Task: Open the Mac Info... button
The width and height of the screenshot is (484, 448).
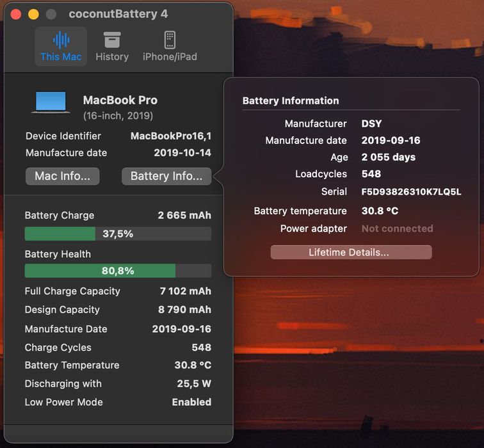Action: point(63,176)
